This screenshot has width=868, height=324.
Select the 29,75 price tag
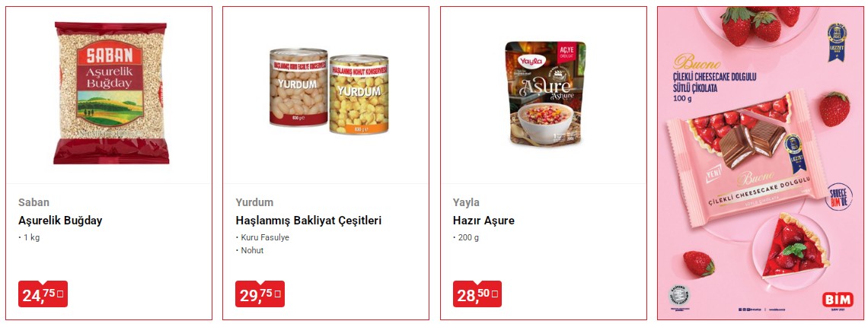pyautogui.click(x=260, y=294)
